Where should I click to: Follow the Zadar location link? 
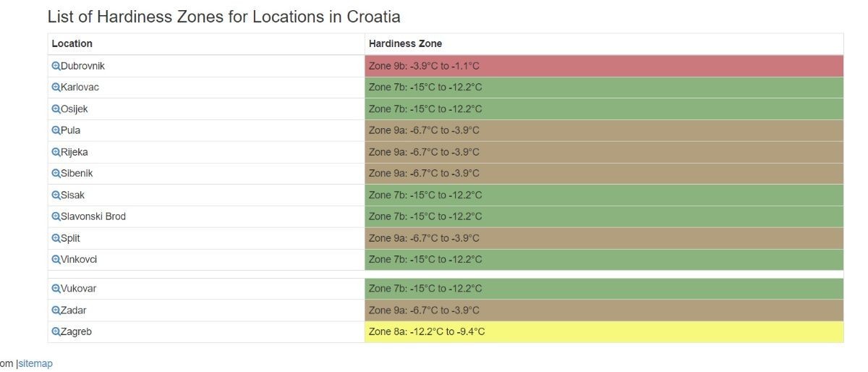[73, 310]
